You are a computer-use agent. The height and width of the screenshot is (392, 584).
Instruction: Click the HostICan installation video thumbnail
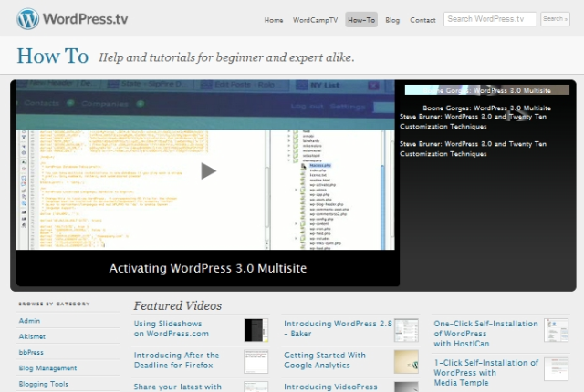pos(556,330)
